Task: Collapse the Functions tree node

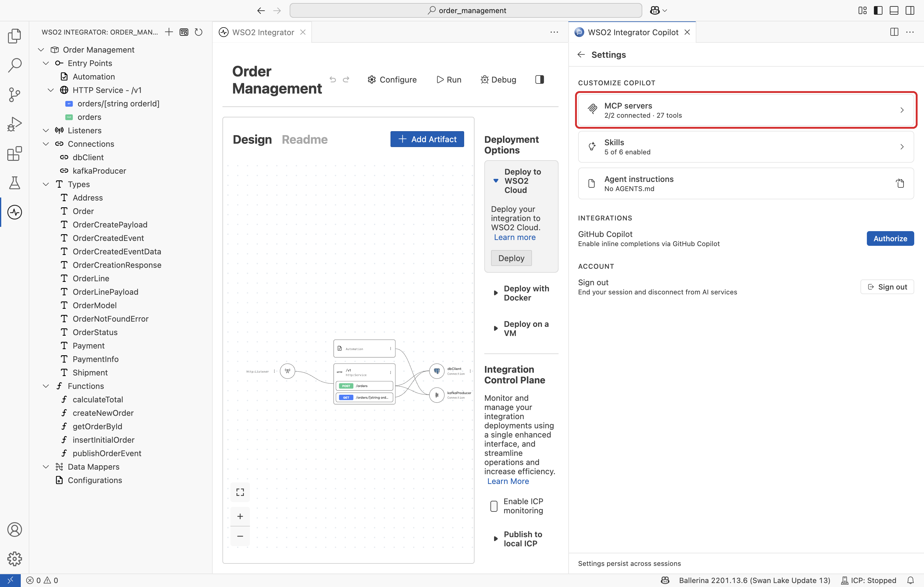Action: pyautogui.click(x=46, y=386)
